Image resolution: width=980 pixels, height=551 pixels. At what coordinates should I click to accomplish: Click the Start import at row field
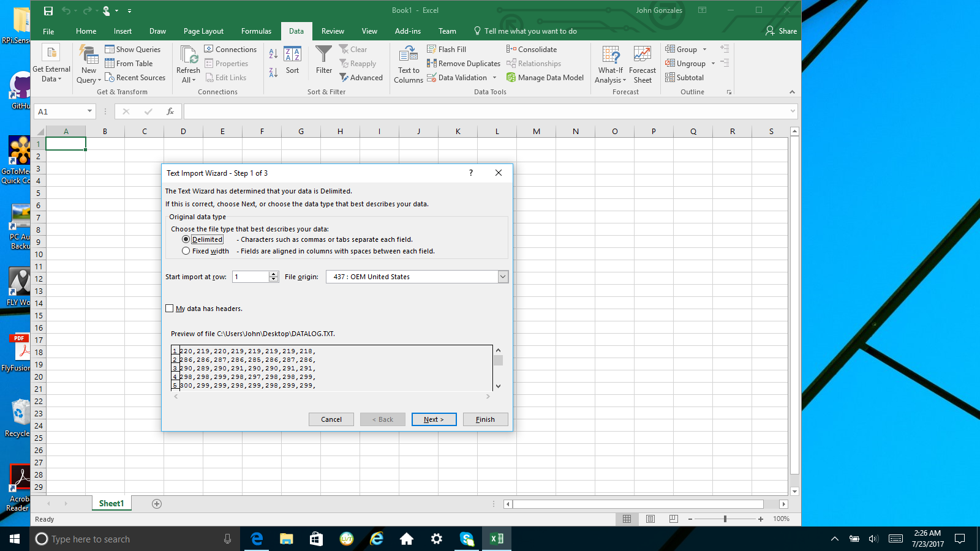tap(251, 277)
